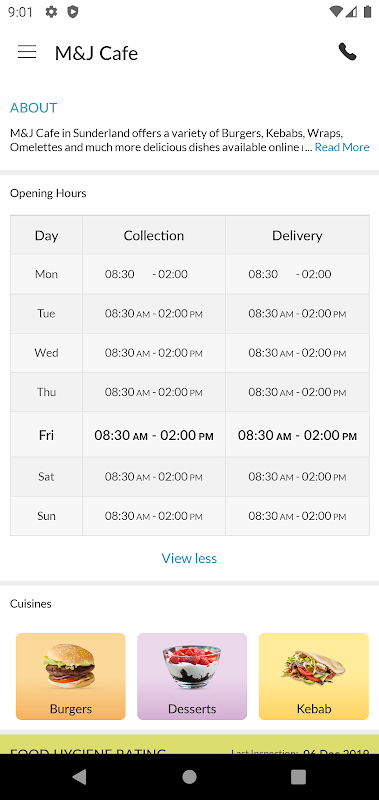Select the Delivery column header

click(297, 235)
